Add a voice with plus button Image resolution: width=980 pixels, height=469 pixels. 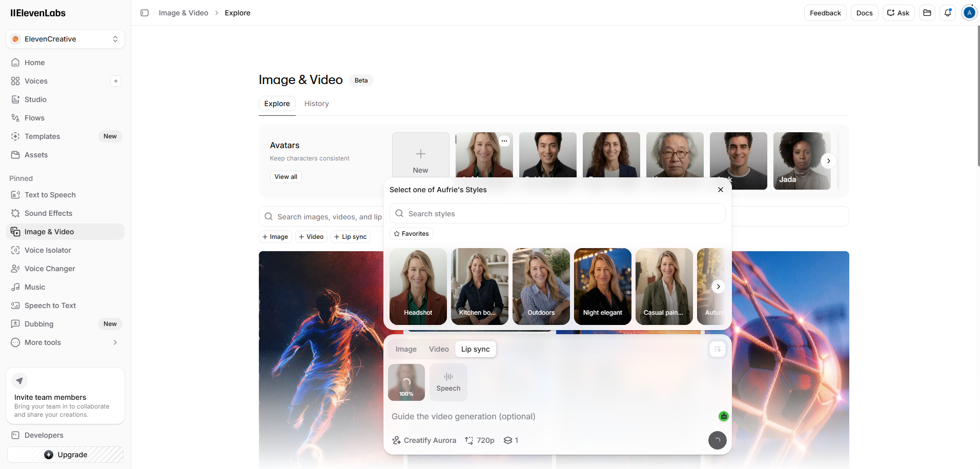[x=116, y=81]
